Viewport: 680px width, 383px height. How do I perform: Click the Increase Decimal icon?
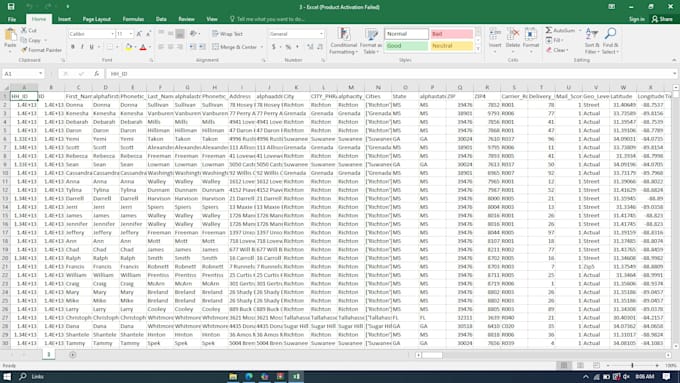click(x=310, y=47)
